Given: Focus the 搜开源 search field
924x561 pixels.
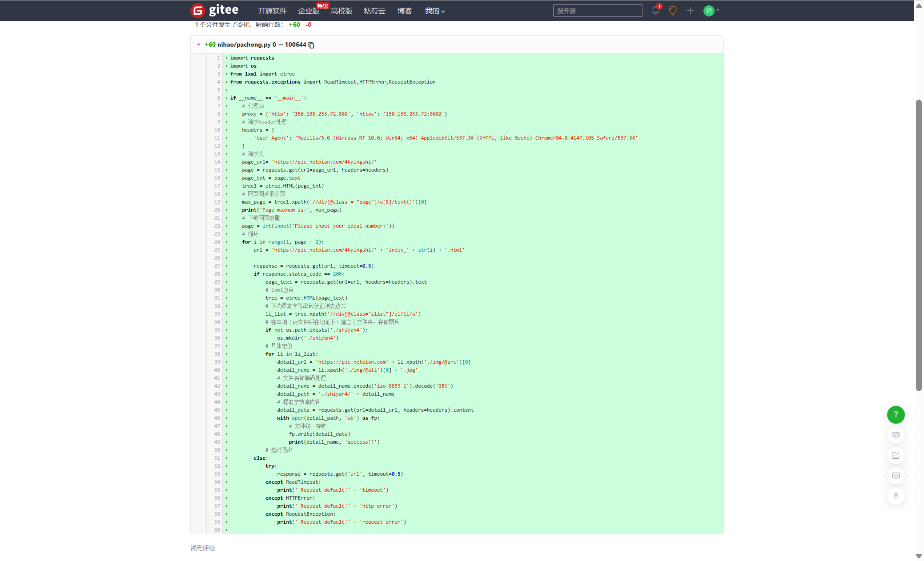Looking at the screenshot, I should coord(597,11).
